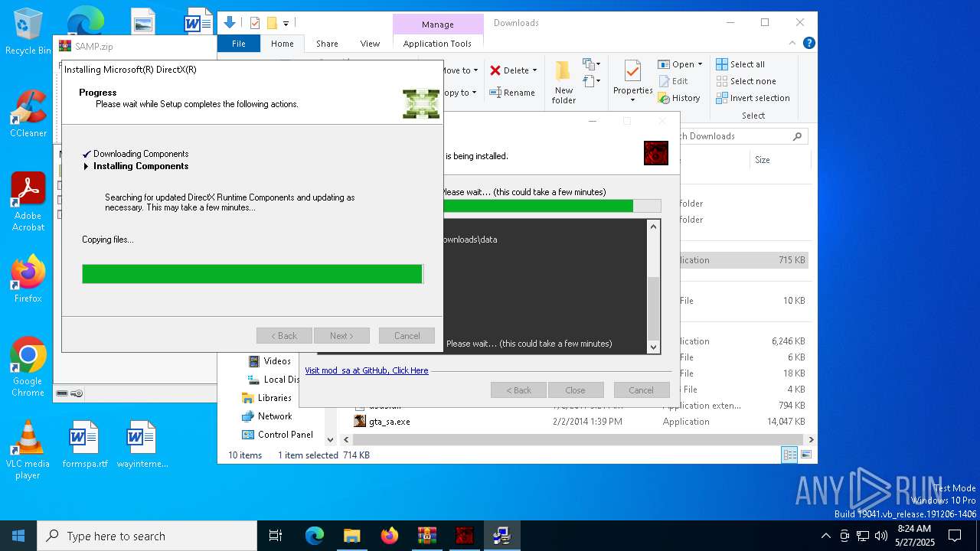Open Explorer help question mark icon
980x551 pixels.
[x=808, y=44]
